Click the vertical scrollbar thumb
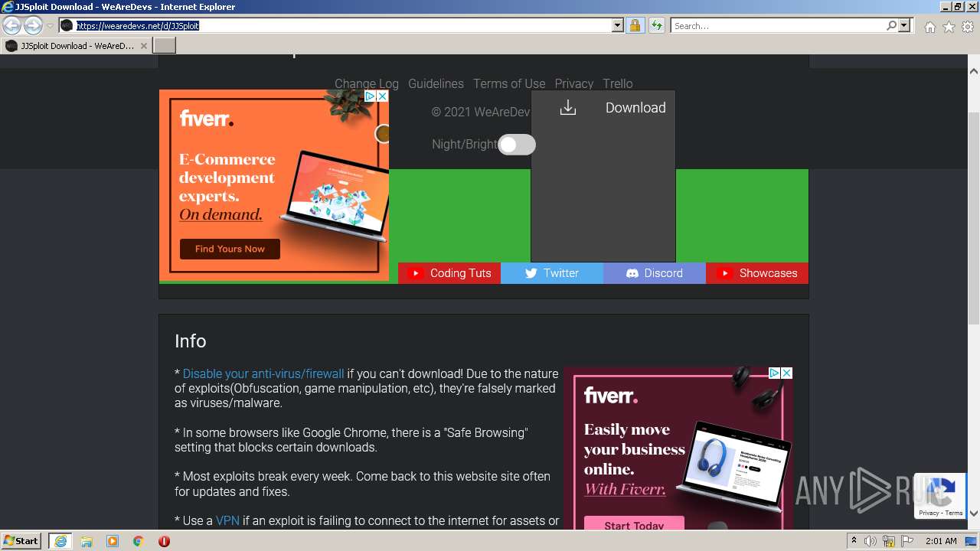The image size is (980, 551). coord(973,218)
